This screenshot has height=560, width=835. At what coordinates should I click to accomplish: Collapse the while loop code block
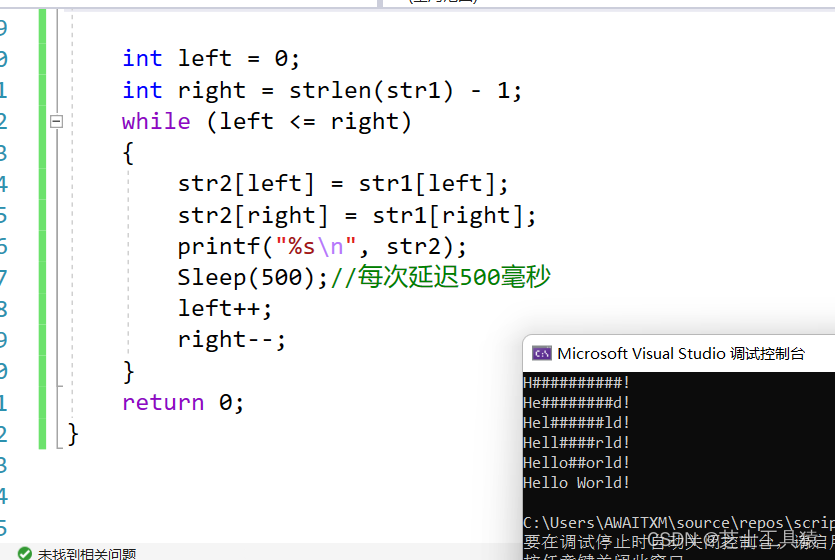(x=56, y=121)
